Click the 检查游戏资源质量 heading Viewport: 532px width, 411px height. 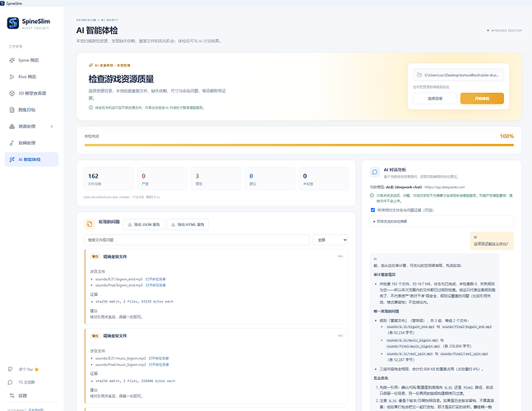tap(121, 79)
